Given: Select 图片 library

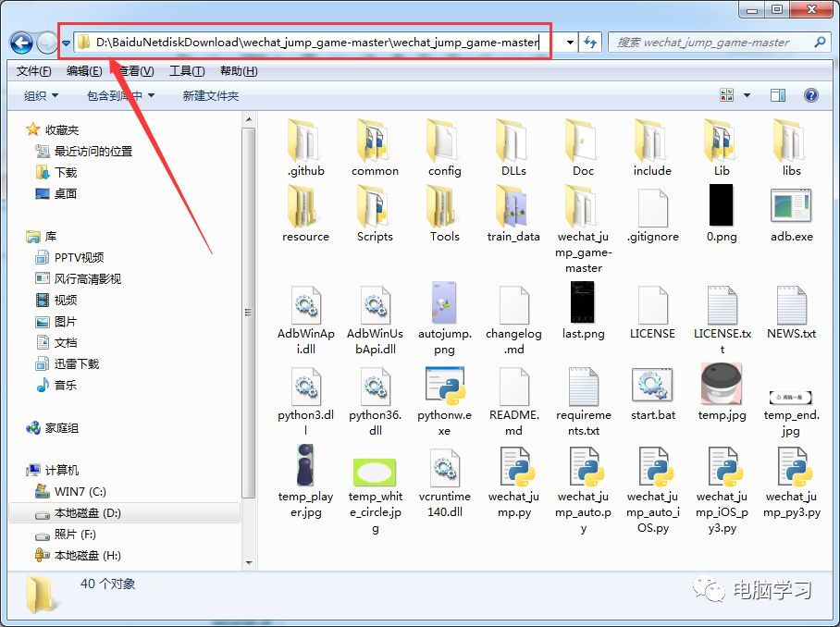Looking at the screenshot, I should 56,322.
